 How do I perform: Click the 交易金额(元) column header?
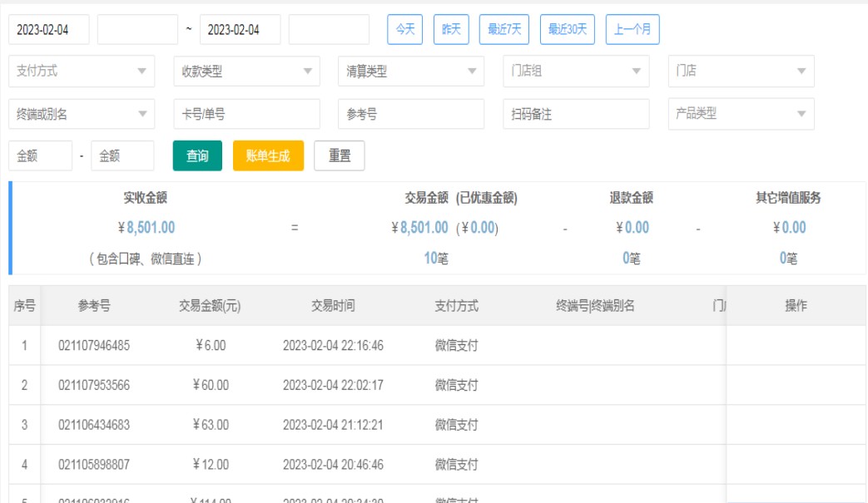point(210,306)
